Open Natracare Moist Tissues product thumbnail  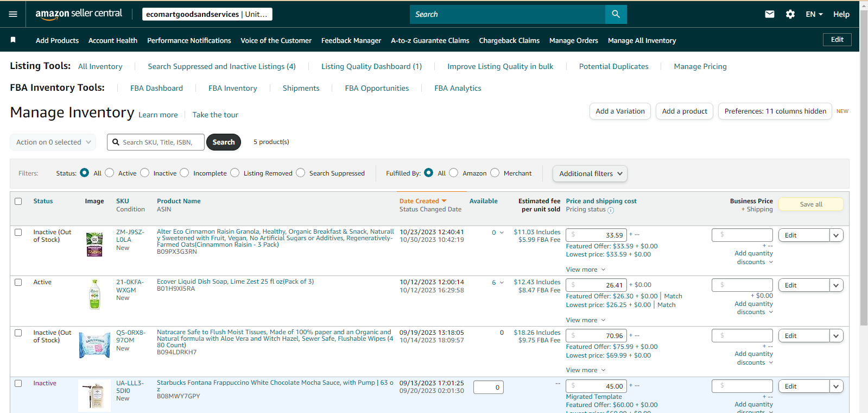(94, 345)
